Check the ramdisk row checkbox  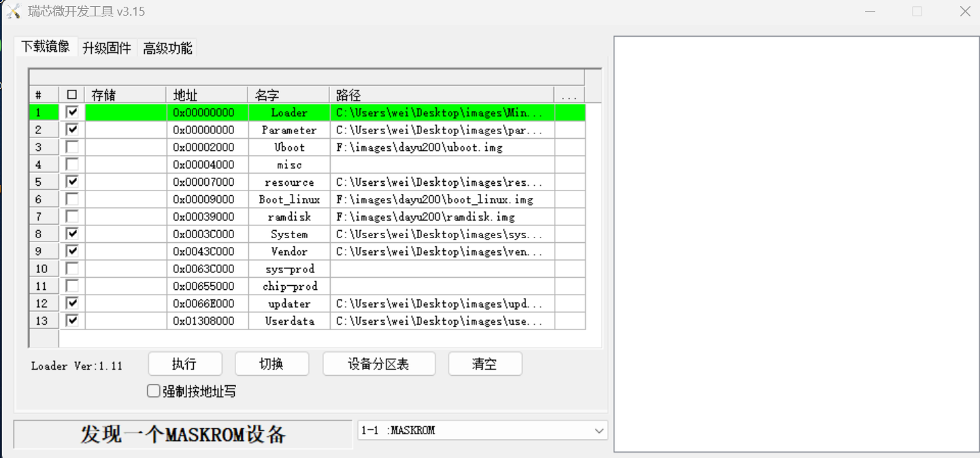(71, 216)
